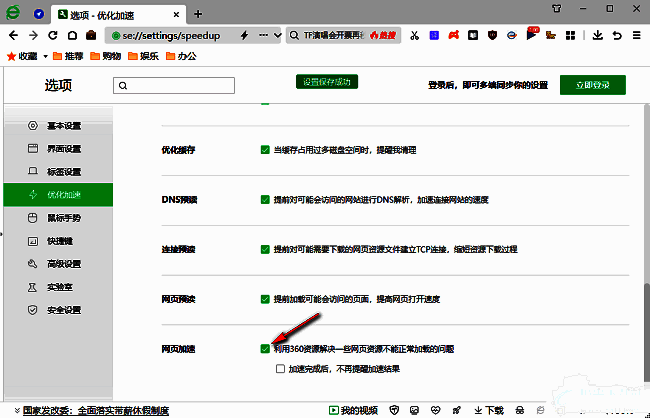The height and width of the screenshot is (418, 650).
Task: Reload the page with the refresh icon
Action: (53, 35)
